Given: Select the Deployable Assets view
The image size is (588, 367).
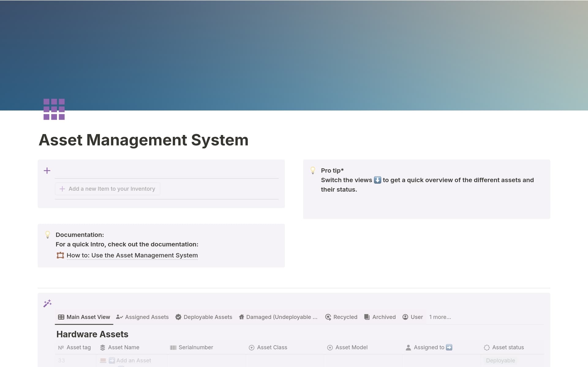Looking at the screenshot, I should point(208,317).
